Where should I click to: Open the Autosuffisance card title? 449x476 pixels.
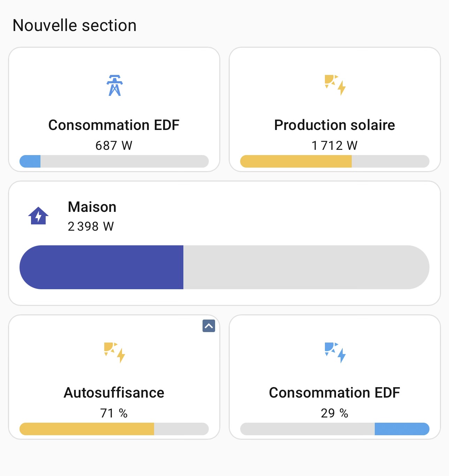tap(114, 393)
